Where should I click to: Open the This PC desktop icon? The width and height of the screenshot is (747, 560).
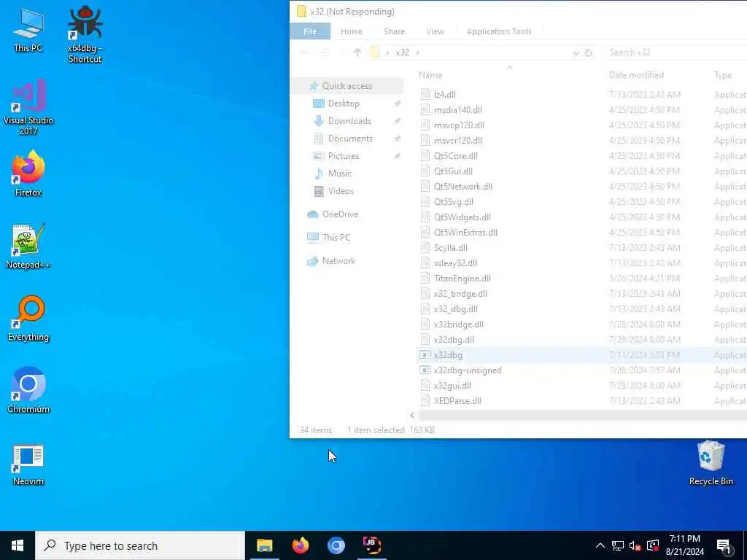28,30
